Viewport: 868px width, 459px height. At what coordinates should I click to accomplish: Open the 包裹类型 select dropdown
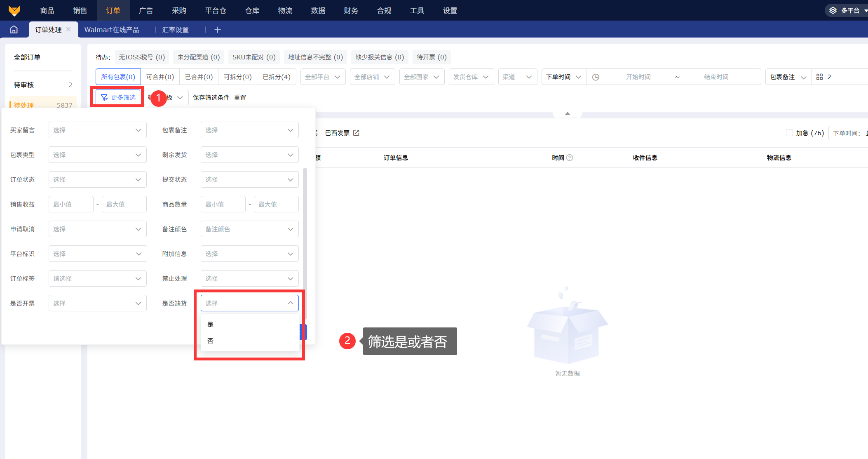pos(98,155)
